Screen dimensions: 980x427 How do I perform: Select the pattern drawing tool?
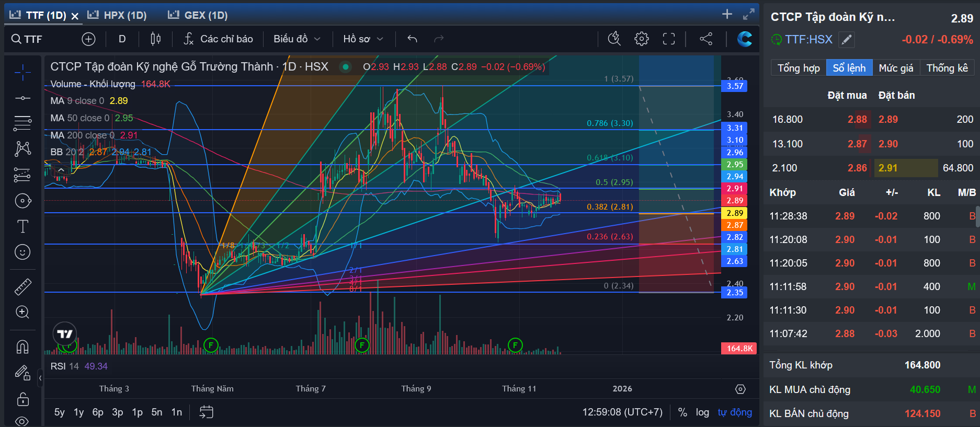22,149
